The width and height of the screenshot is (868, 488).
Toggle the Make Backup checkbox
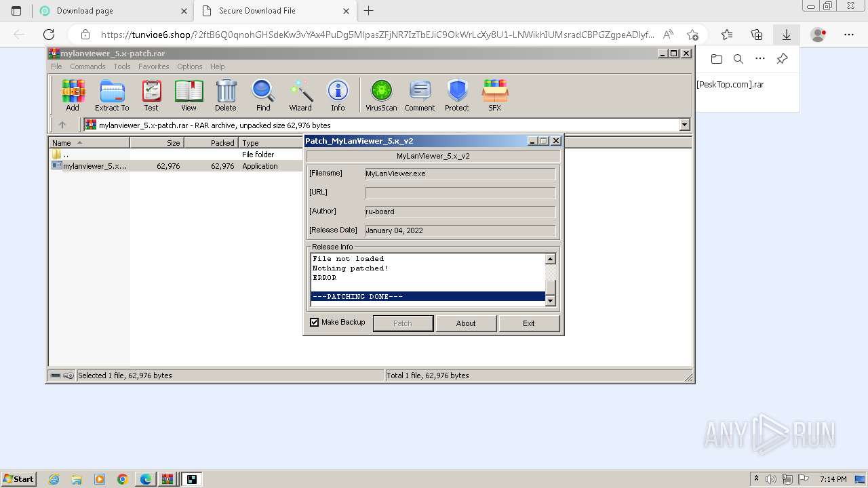click(x=315, y=323)
